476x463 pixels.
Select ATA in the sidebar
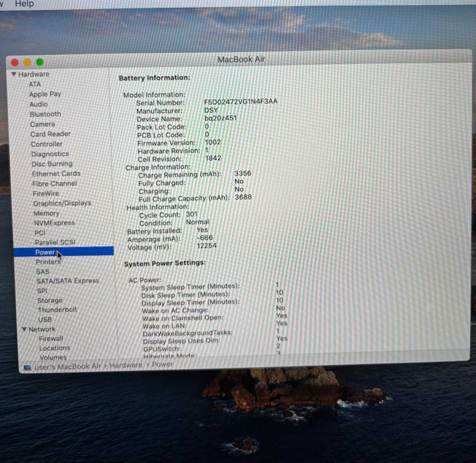35,84
